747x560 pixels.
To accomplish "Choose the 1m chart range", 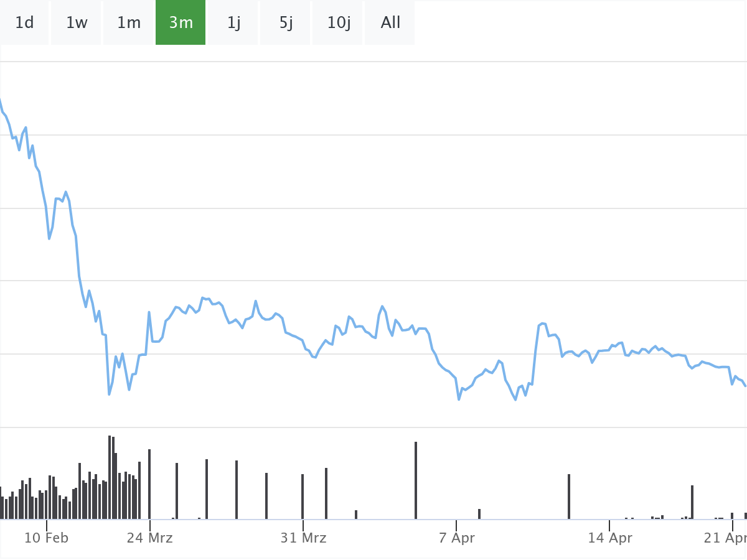I will pos(129,23).
